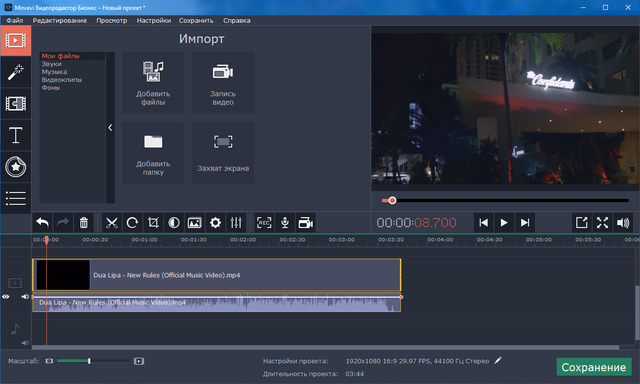Select the Crop tool

pos(153,223)
